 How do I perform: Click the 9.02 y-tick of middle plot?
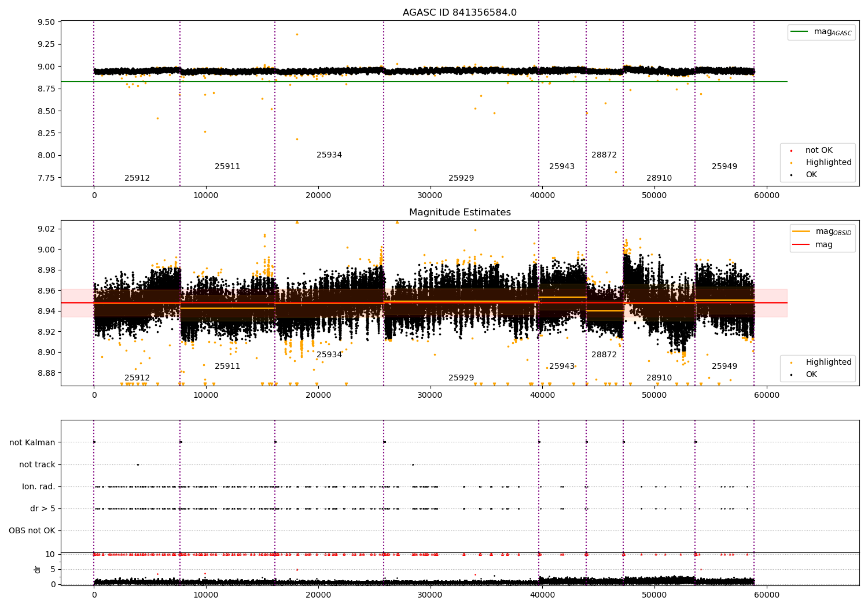pos(46,229)
